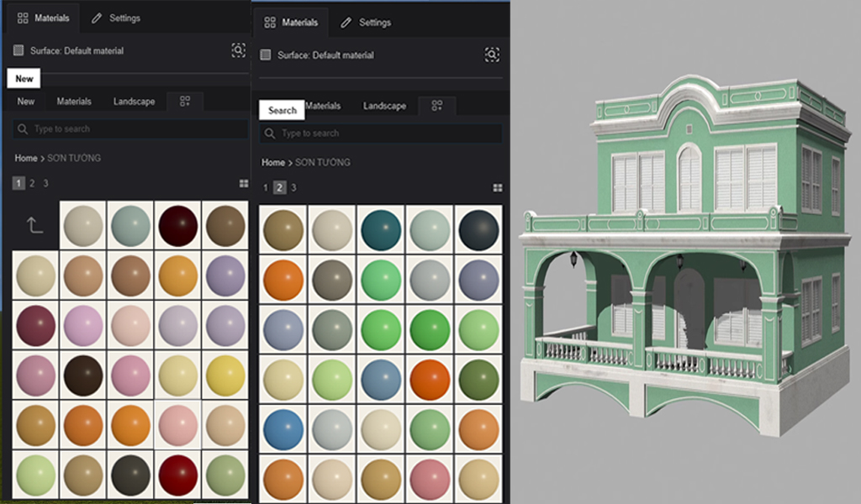
Task: Switch to Landscape tab in right panel
Action: [384, 106]
